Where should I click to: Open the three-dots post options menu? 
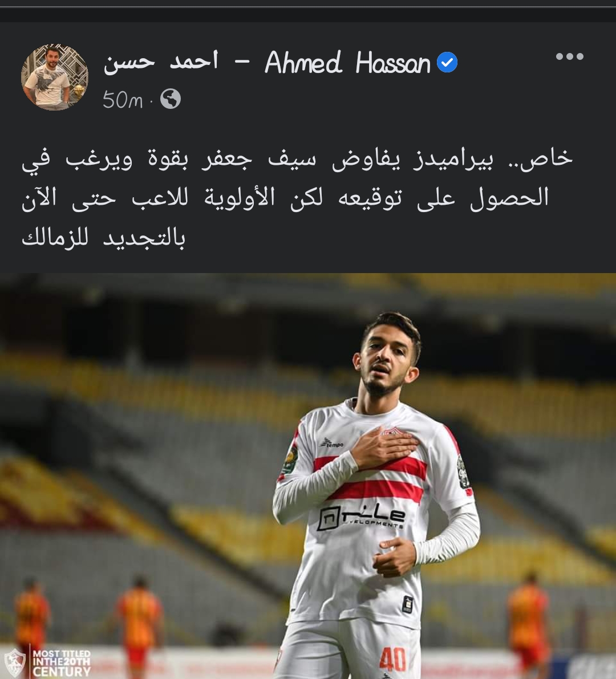pos(570,56)
